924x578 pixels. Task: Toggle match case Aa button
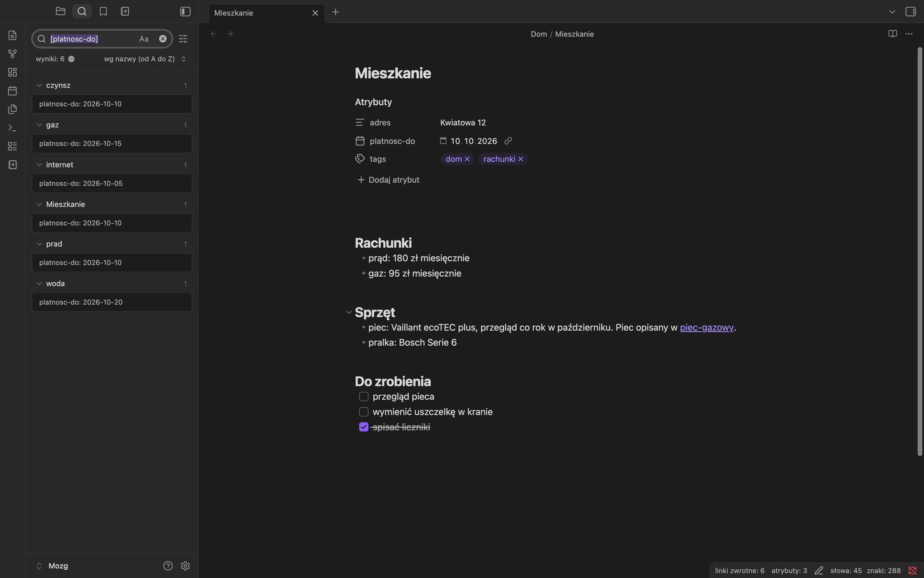click(144, 39)
